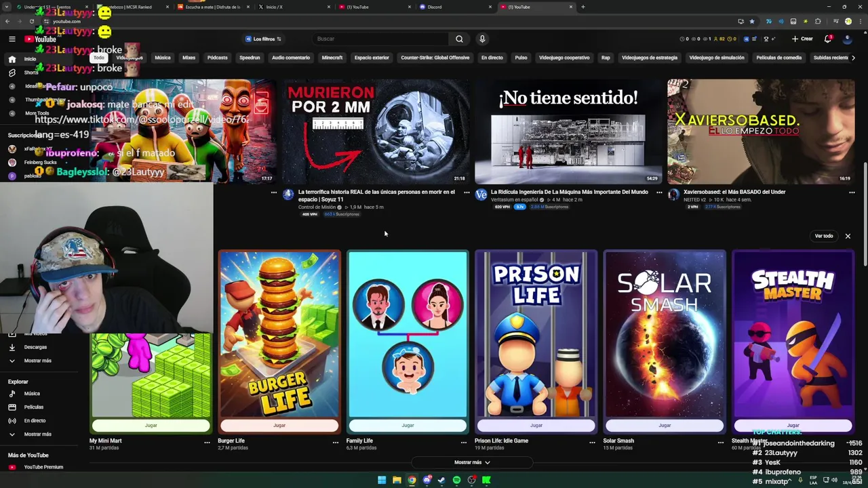Select the Música filter chip

pyautogui.click(x=163, y=58)
